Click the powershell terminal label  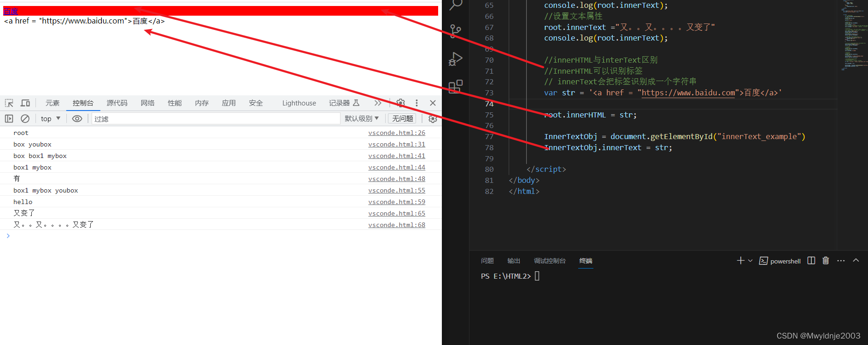click(786, 261)
